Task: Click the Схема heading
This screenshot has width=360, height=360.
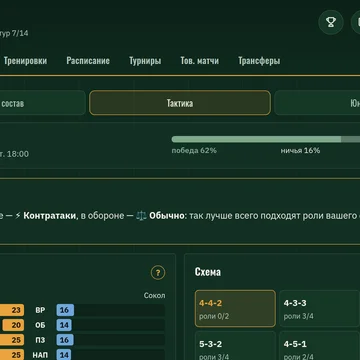Action: click(x=208, y=272)
